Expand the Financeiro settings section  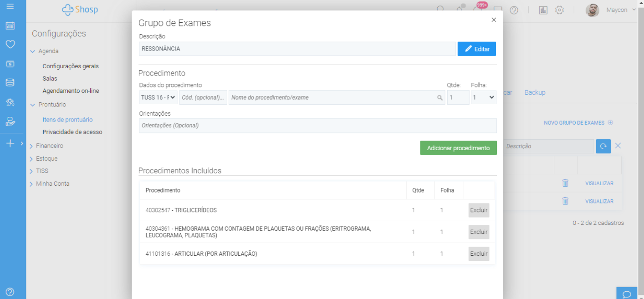pos(49,146)
